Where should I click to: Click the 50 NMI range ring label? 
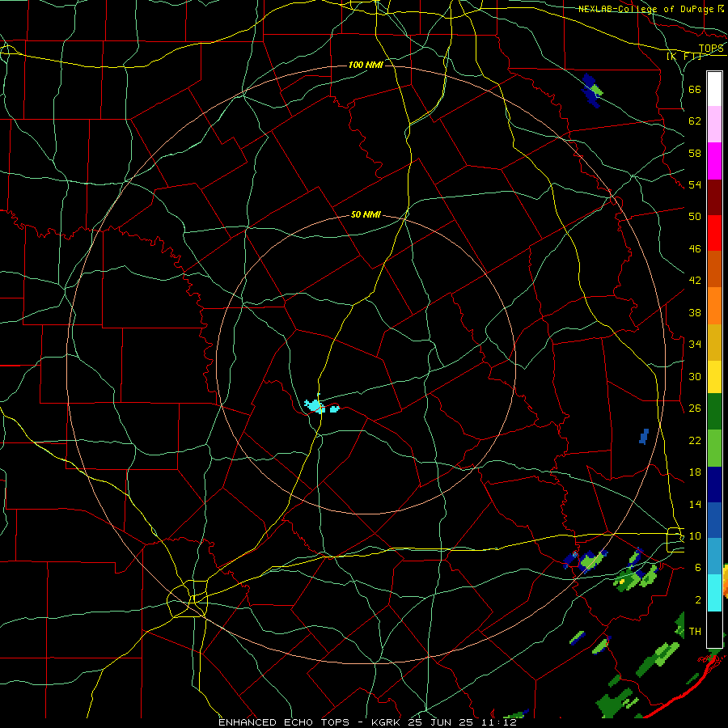click(x=366, y=214)
